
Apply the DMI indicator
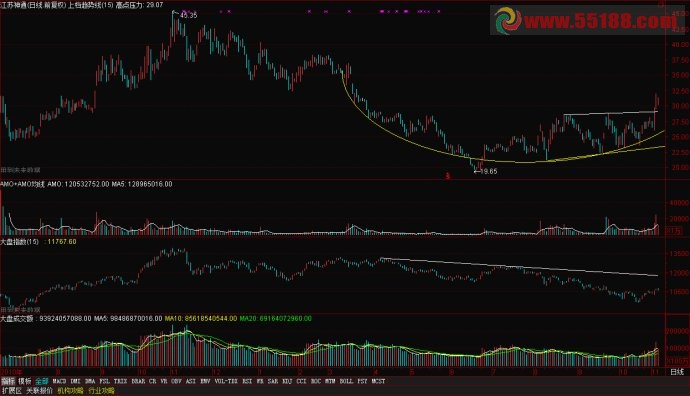76,381
